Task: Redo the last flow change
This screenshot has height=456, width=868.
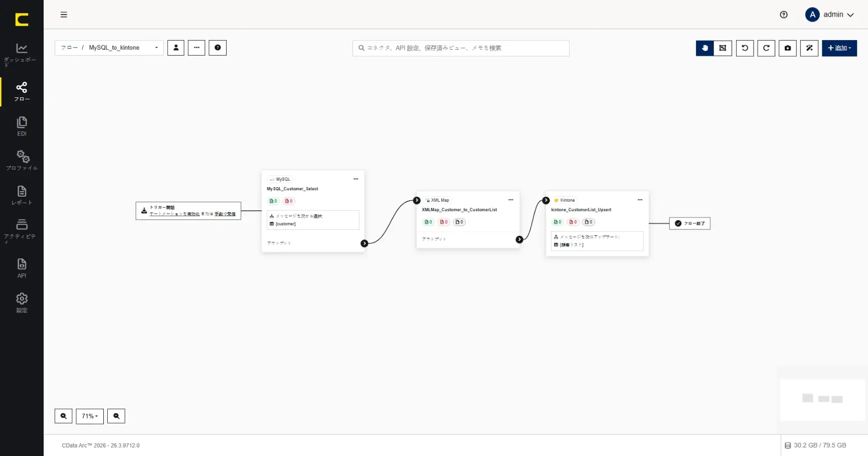Action: [x=766, y=48]
